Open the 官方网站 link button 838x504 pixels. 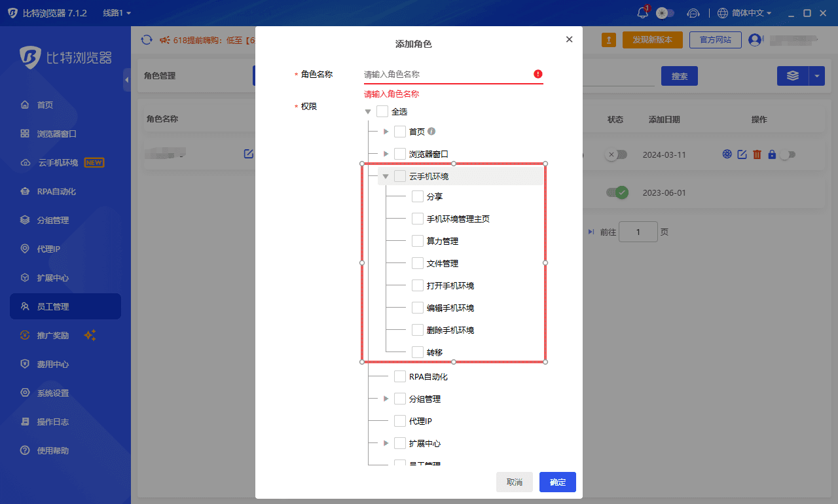[x=716, y=40]
